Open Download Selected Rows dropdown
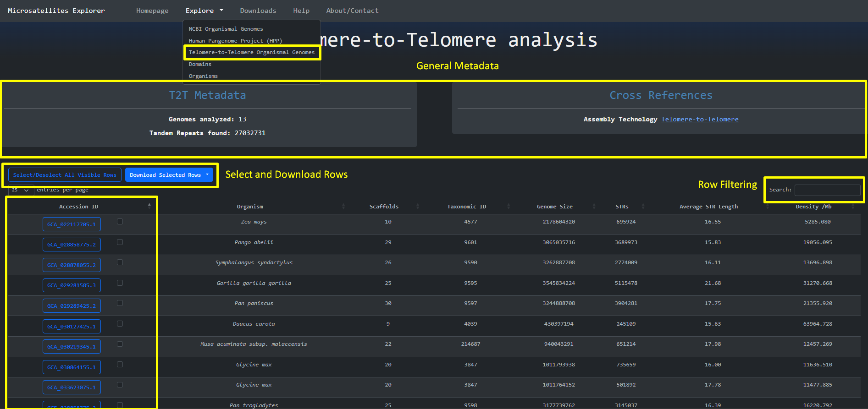868x409 pixels. [x=169, y=175]
